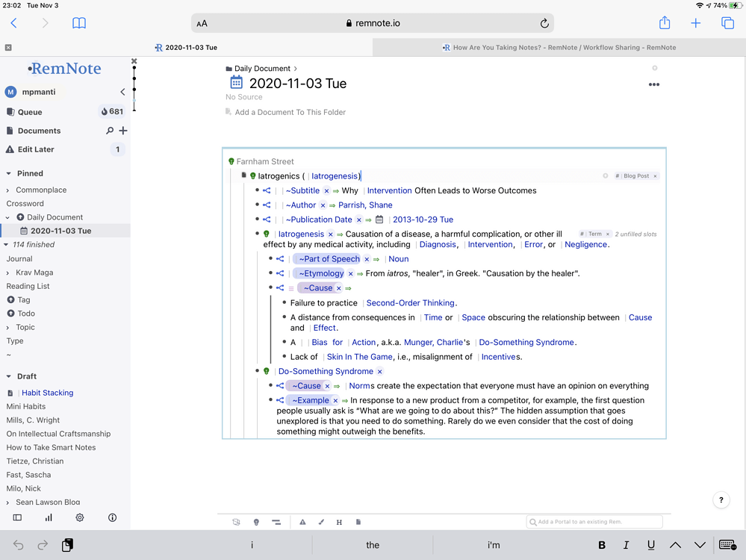Open Reading List in sidebar
The image size is (746, 560).
(x=28, y=287)
